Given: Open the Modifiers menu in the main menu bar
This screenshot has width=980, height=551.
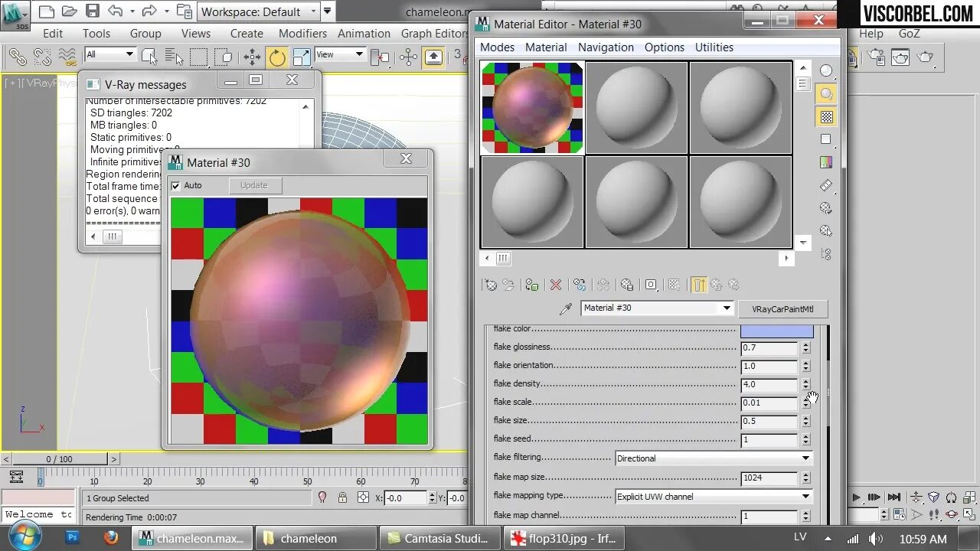Looking at the screenshot, I should click(302, 34).
